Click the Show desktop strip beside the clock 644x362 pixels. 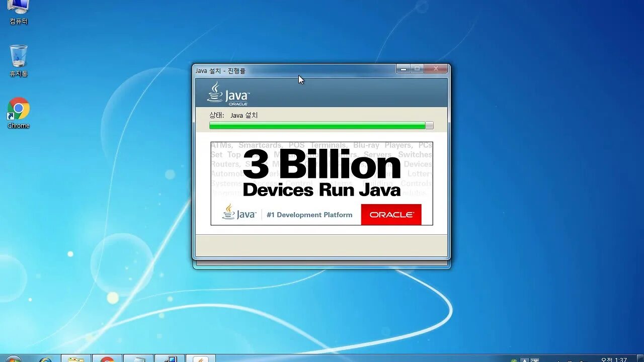(640, 358)
